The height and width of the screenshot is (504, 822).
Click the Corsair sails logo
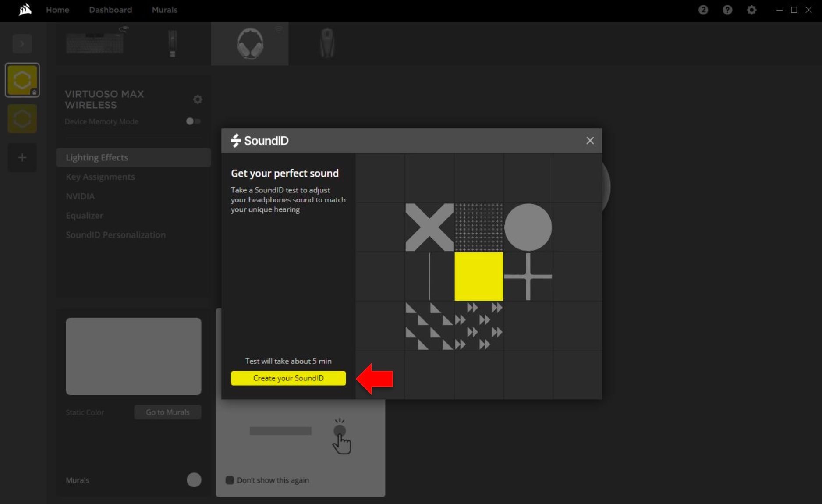[25, 10]
